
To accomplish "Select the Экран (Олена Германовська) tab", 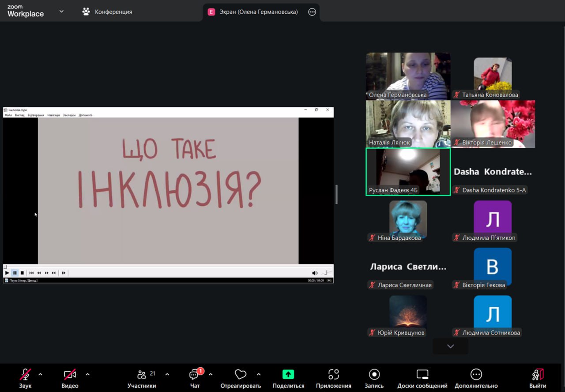I will click(x=253, y=12).
